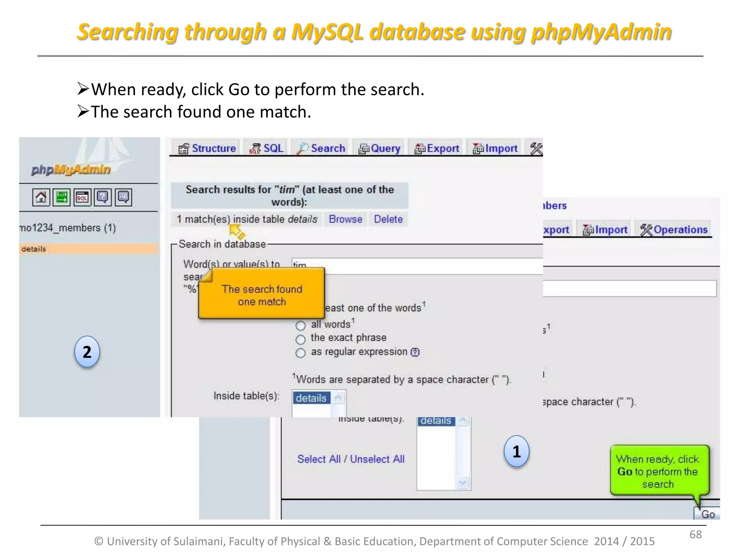Select 'the exact phrase' radio option
The image size is (747, 560).
click(x=300, y=339)
